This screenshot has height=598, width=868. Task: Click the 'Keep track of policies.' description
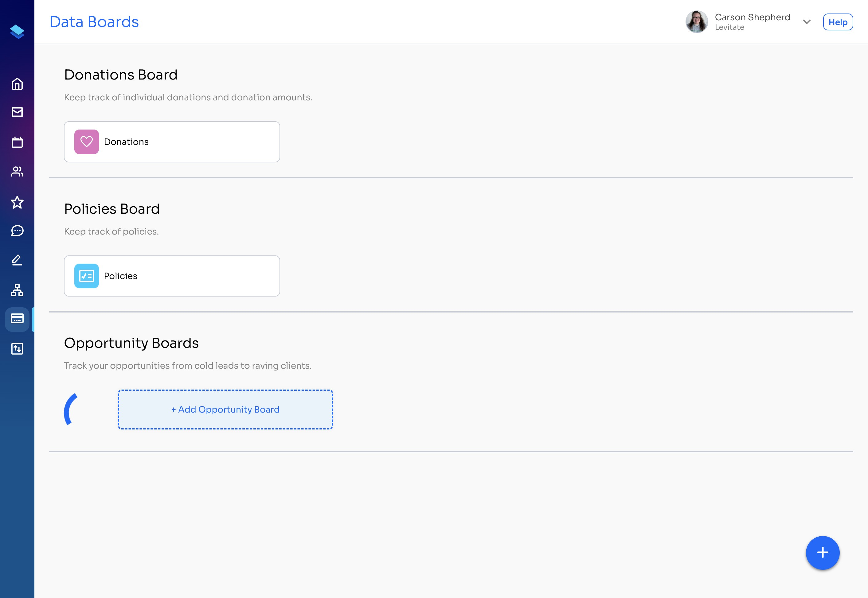[x=111, y=231]
